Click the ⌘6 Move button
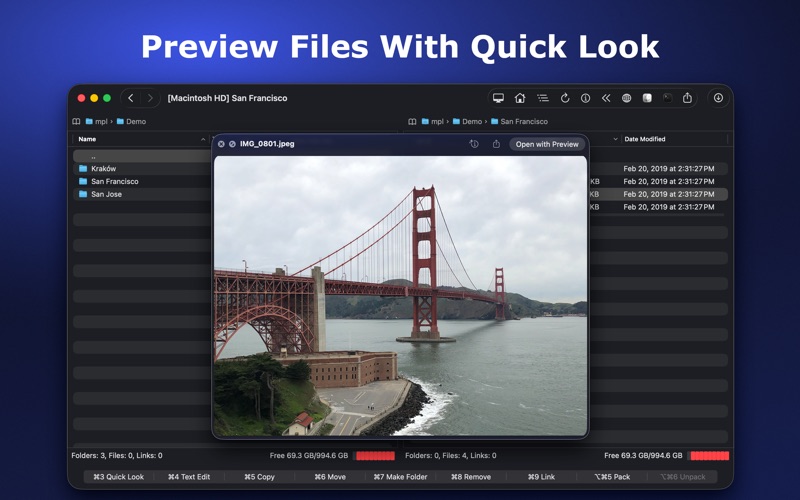Viewport: 800px width, 500px height. coord(330,477)
